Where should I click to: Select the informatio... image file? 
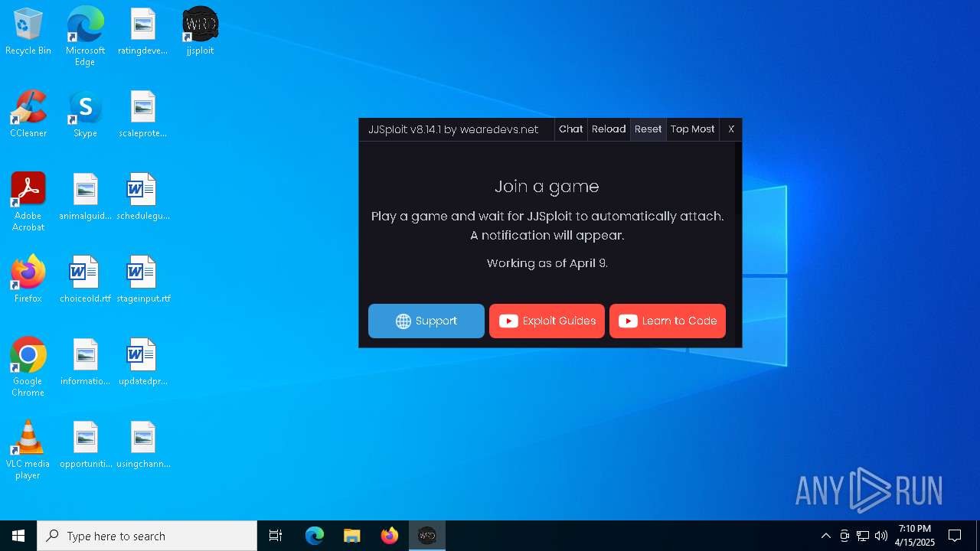[x=85, y=363]
